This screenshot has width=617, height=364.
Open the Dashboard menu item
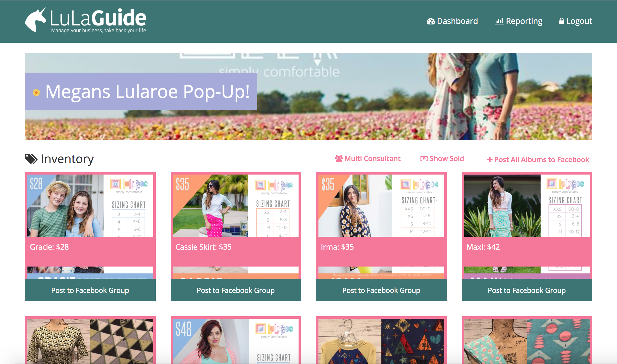457,21
